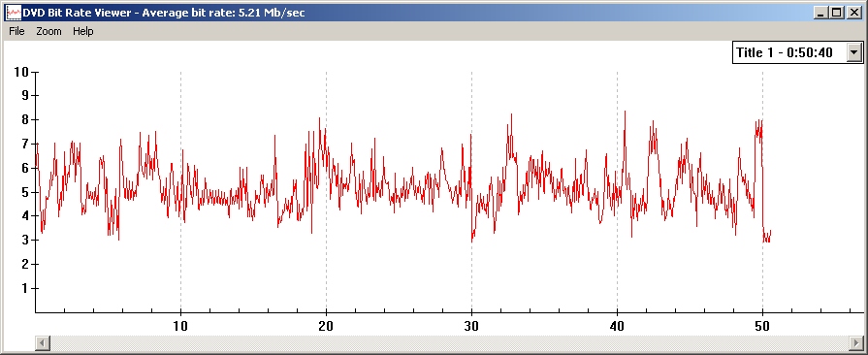This screenshot has width=868, height=355.
Task: Maximize the DVD Bit Rate Viewer window
Action: click(x=836, y=13)
